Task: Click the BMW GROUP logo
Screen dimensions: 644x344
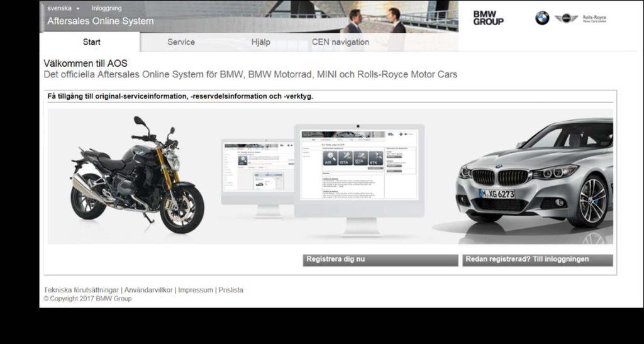Action: point(488,18)
